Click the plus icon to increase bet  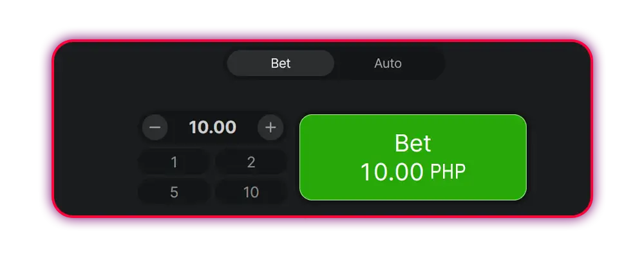point(270,128)
